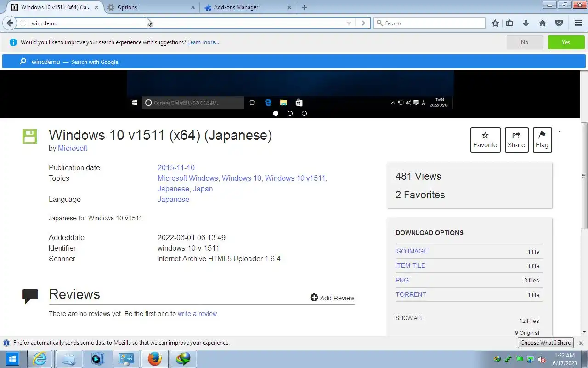Open the Japanese language link
588x368 pixels.
173,199
